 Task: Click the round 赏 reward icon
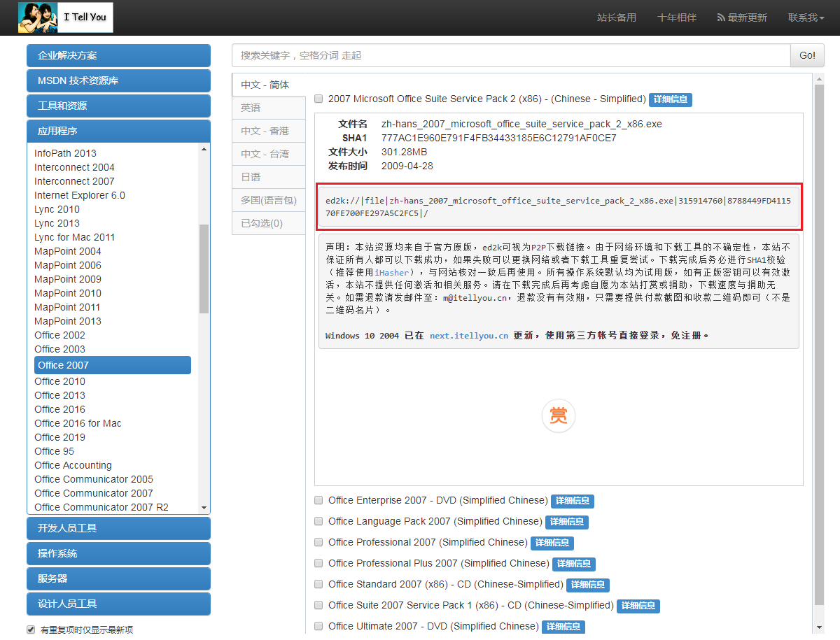559,416
